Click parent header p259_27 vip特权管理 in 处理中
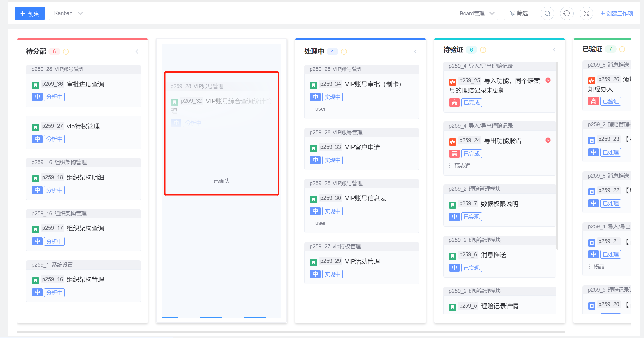Viewport: 644px width, 338px height. 361,247
